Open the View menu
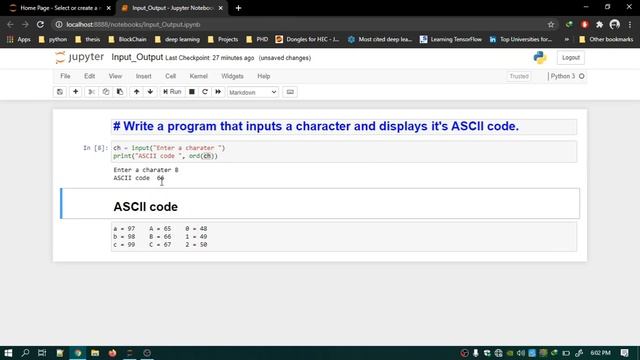Viewport: 640px width, 360px height. (115, 76)
